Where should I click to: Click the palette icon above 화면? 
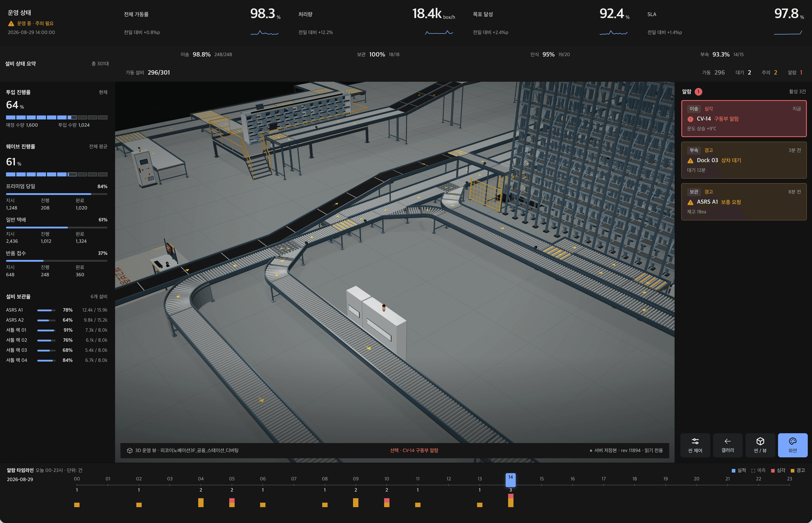point(793,441)
